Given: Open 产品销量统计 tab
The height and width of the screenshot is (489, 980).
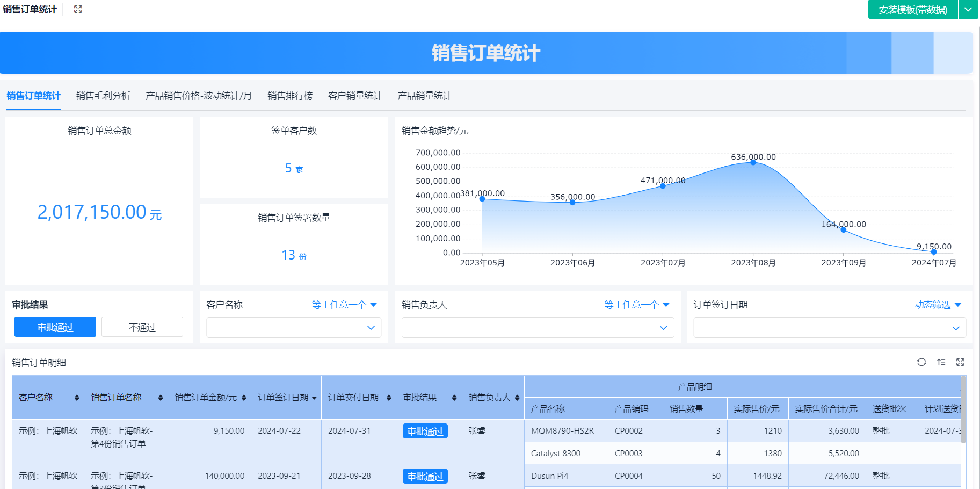Looking at the screenshot, I should point(425,96).
